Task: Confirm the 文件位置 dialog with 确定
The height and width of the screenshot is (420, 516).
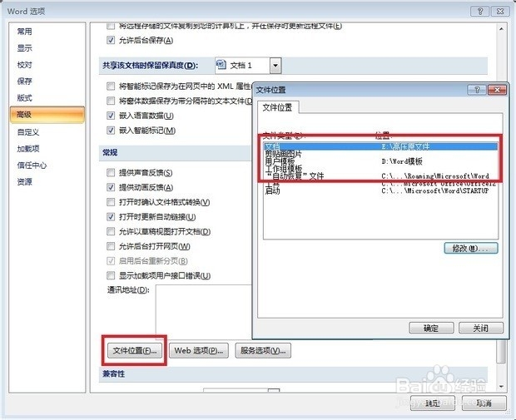Action: 431,328
